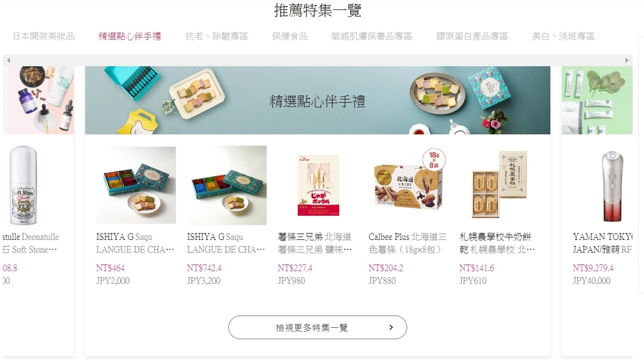Click the right scroll arrow of tab bar
This screenshot has height=360, width=644.
click(x=627, y=60)
